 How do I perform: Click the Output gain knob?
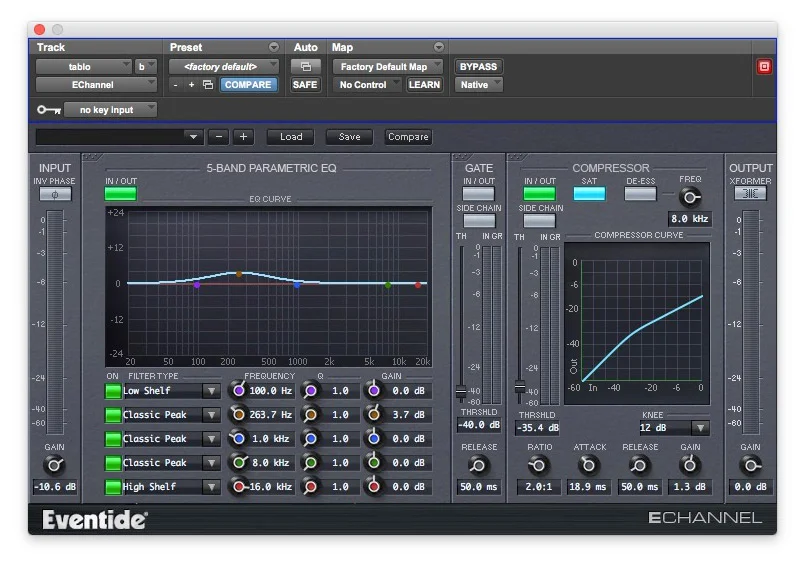click(750, 465)
